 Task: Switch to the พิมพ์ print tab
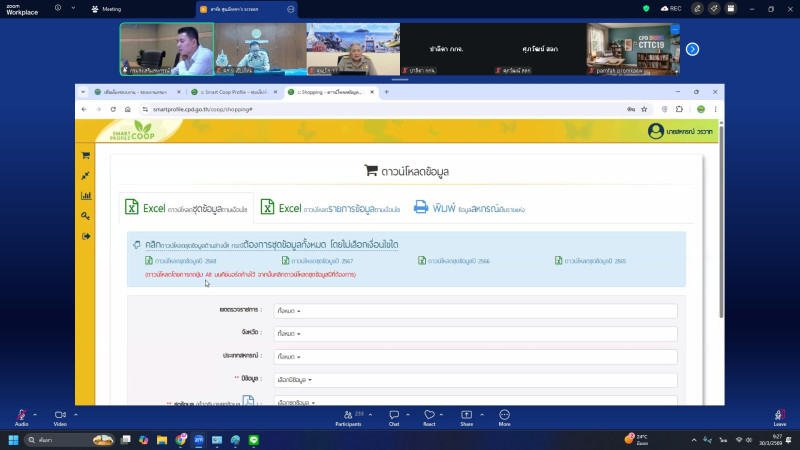(x=469, y=208)
